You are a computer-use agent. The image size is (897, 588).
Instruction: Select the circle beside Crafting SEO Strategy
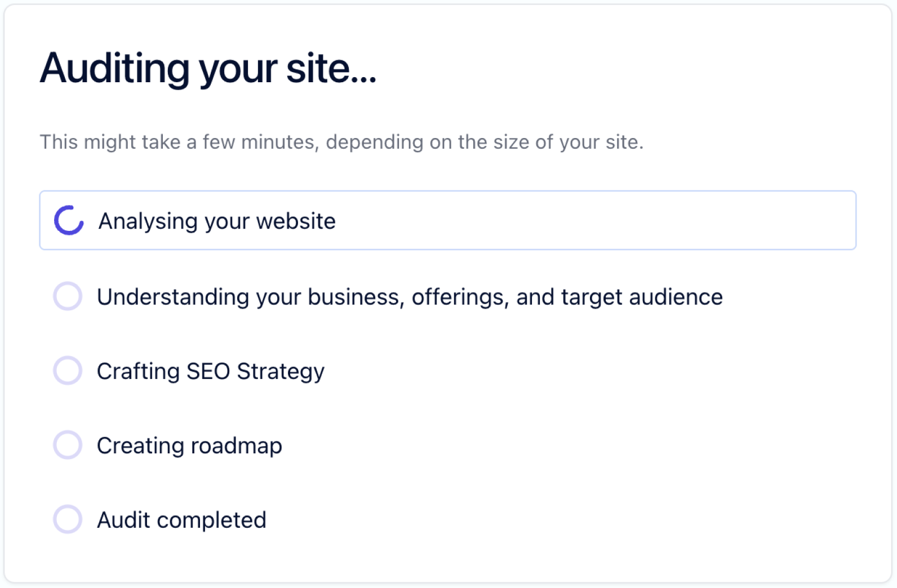68,370
